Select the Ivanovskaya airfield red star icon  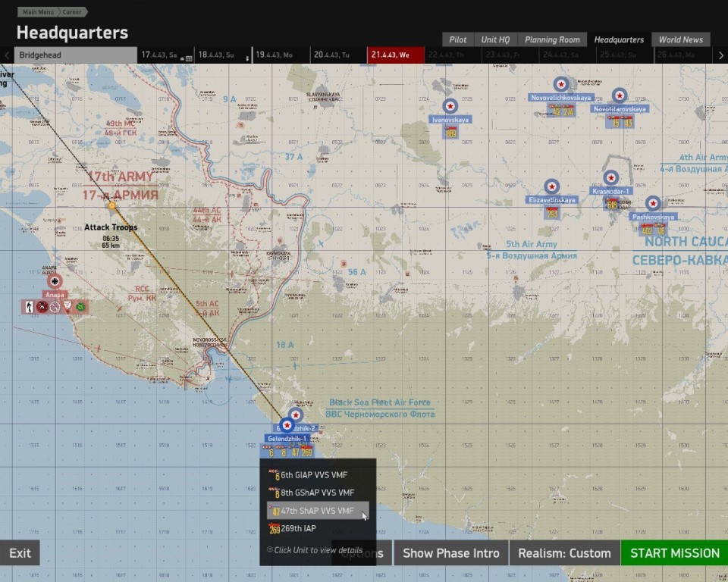click(450, 106)
